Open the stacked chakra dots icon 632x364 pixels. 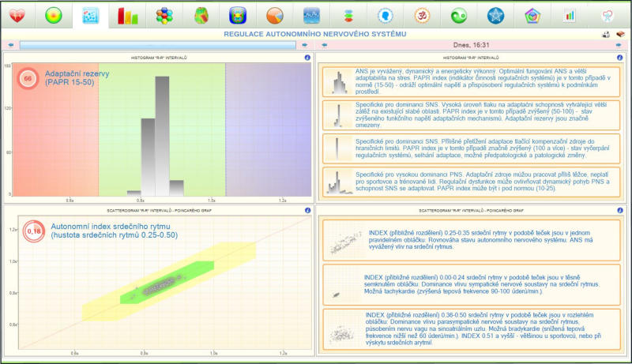coord(347,15)
